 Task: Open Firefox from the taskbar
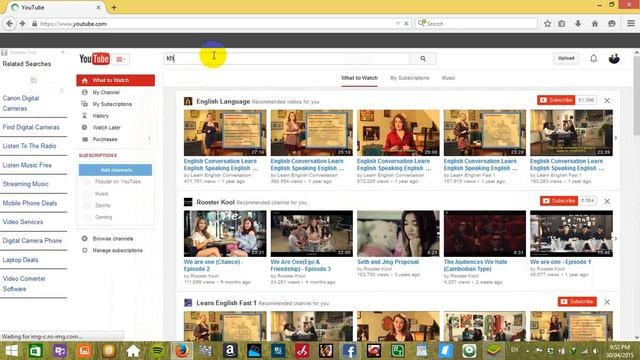coord(182,351)
